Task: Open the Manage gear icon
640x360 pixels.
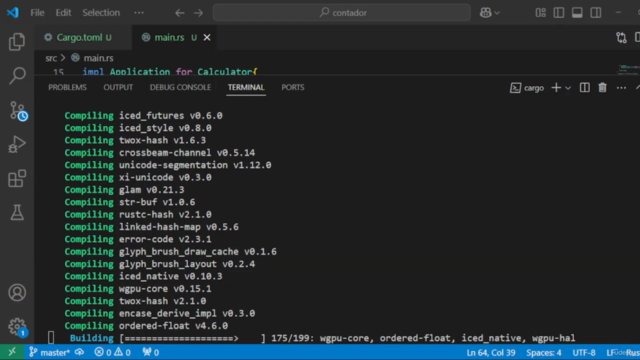Action: click(18, 327)
